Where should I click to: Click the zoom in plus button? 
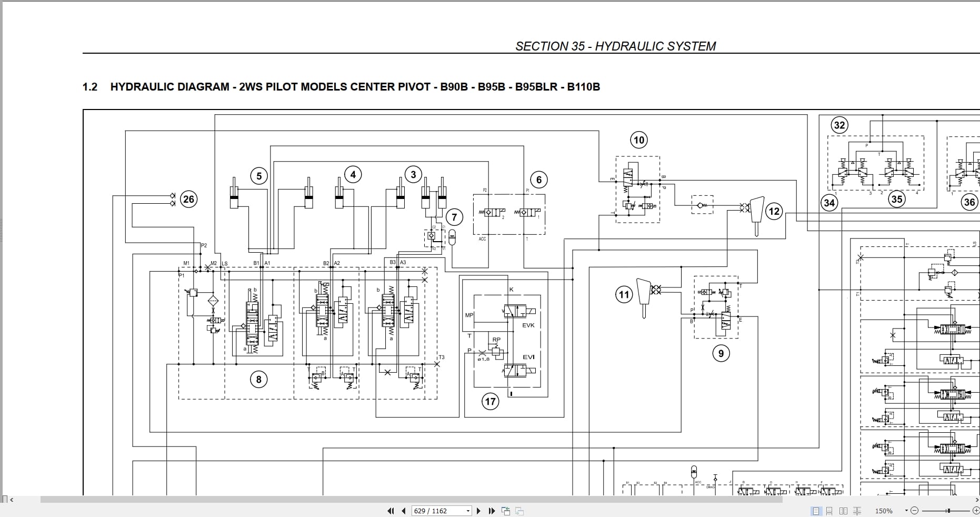tap(975, 511)
